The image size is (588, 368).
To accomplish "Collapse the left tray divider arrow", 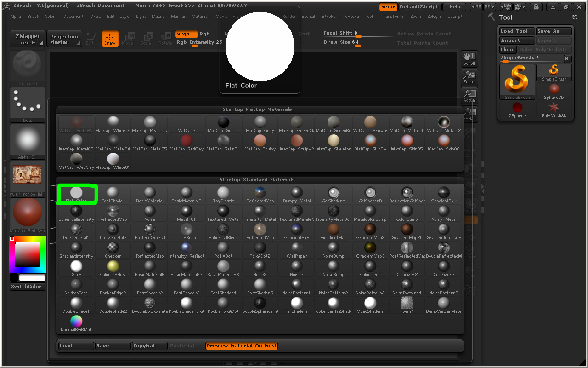I will 5,188.
